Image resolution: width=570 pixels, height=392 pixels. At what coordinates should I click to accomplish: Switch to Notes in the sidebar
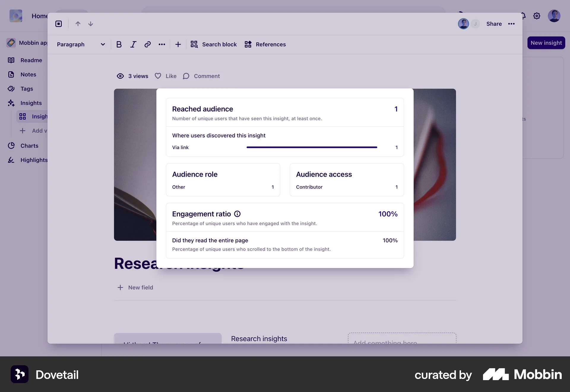[x=28, y=74]
